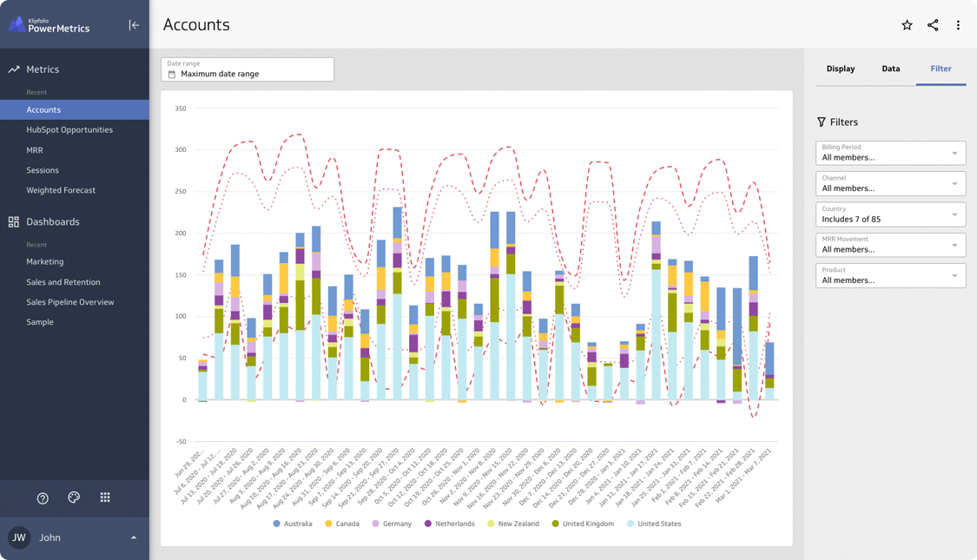Switch to the Display tab
This screenshot has width=977, height=560.
841,69
